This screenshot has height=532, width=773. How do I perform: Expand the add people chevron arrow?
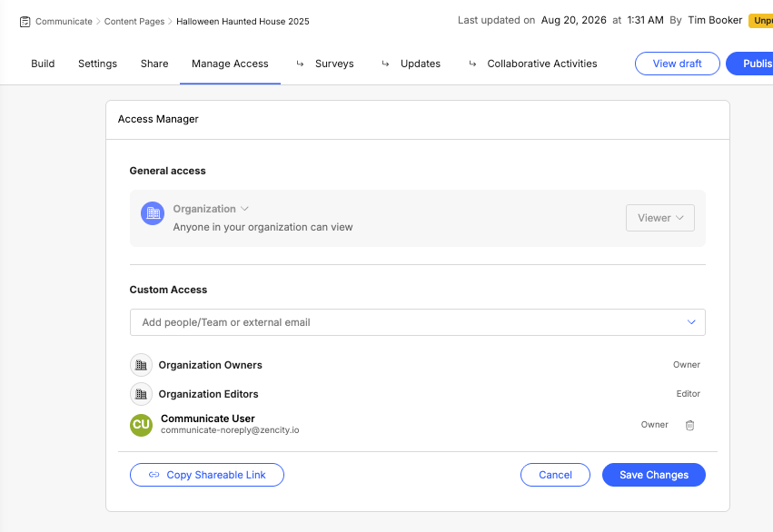[691, 322]
